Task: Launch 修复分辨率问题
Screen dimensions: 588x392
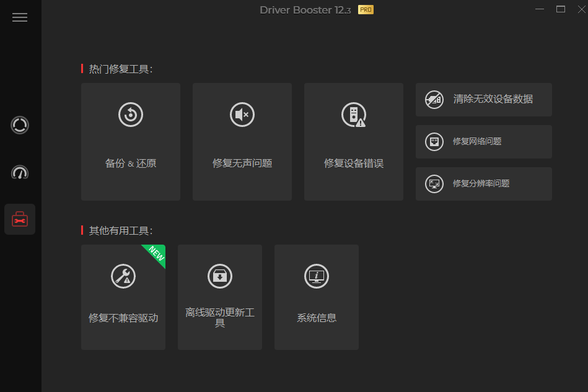Action: pos(484,184)
